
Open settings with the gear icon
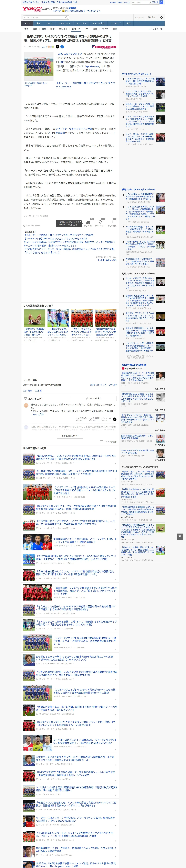click(x=161, y=18)
